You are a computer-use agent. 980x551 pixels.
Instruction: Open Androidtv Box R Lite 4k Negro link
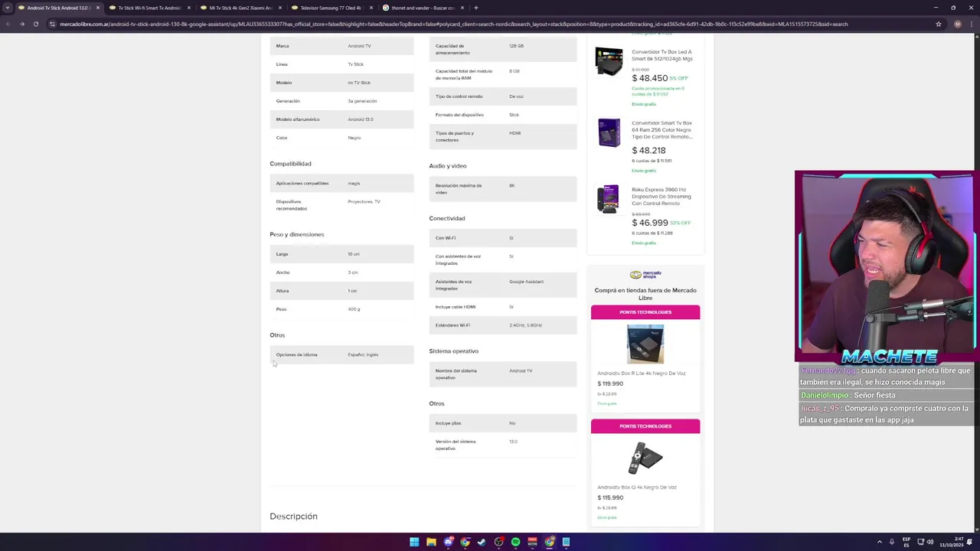pyautogui.click(x=642, y=373)
